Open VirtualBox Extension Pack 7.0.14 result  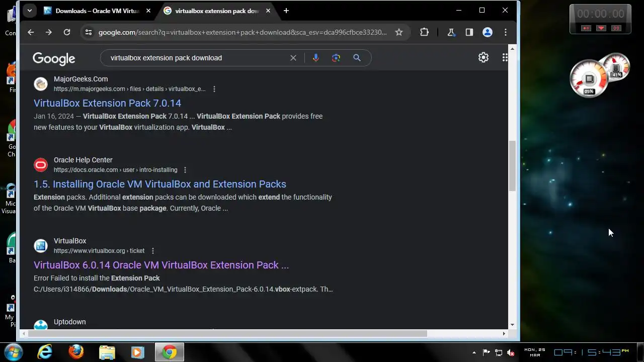[x=107, y=103]
